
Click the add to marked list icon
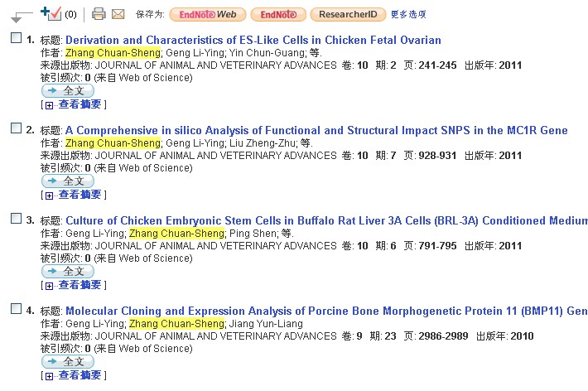pyautogui.click(x=51, y=13)
